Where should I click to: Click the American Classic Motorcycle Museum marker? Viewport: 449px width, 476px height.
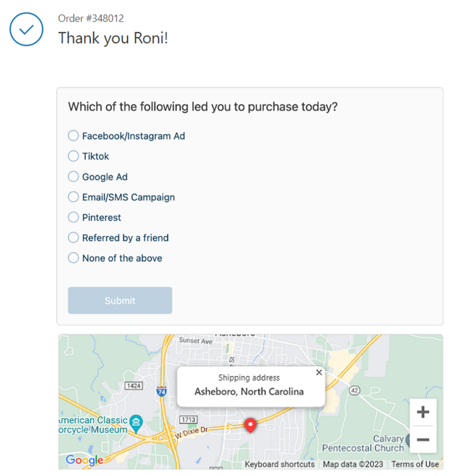136,422
